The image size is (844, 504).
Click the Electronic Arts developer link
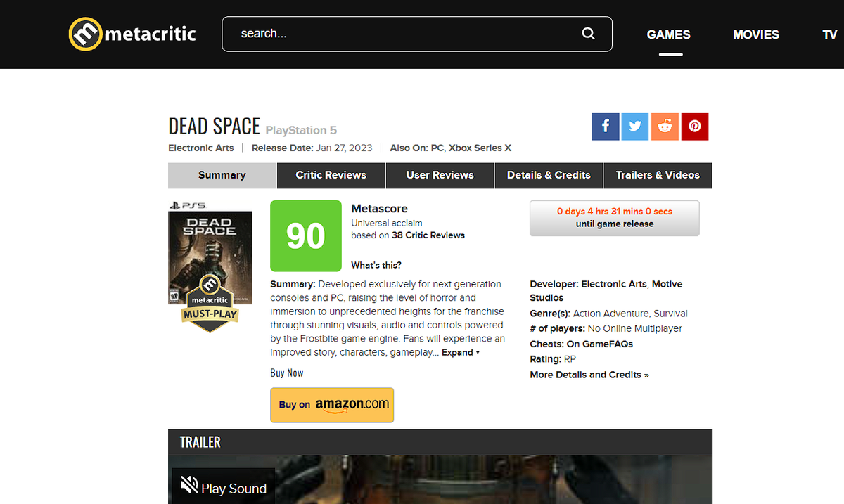point(614,284)
